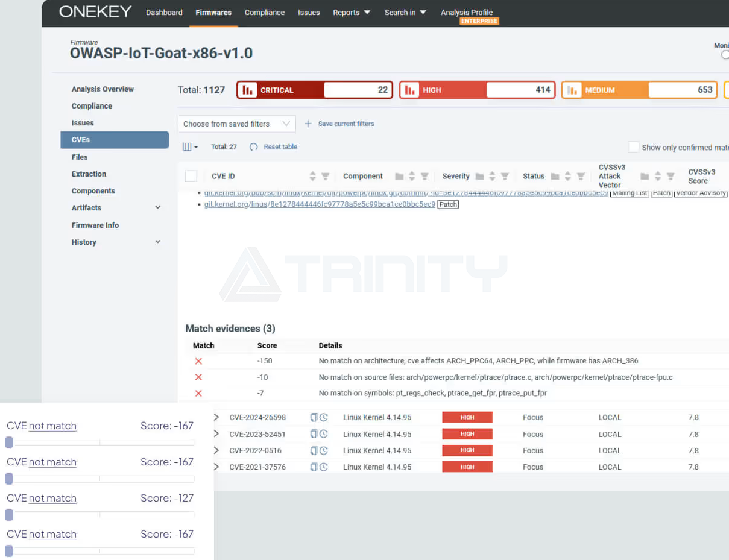Click the filter icon for Status column
729x560 pixels.
coord(581,177)
